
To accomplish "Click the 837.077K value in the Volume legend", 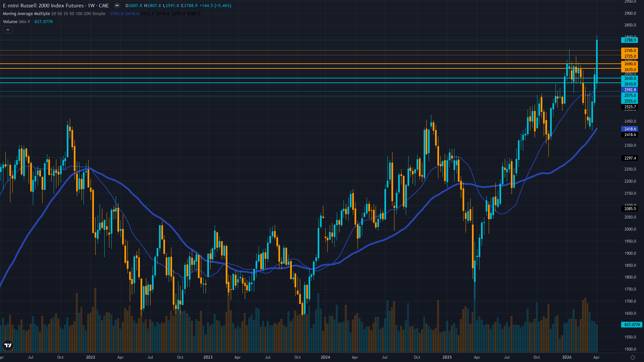I will tap(44, 22).
